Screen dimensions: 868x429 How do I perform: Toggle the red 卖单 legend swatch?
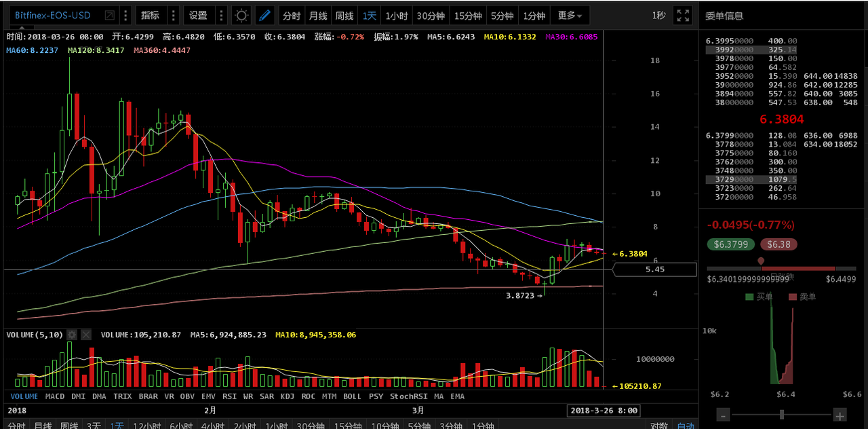(x=793, y=297)
